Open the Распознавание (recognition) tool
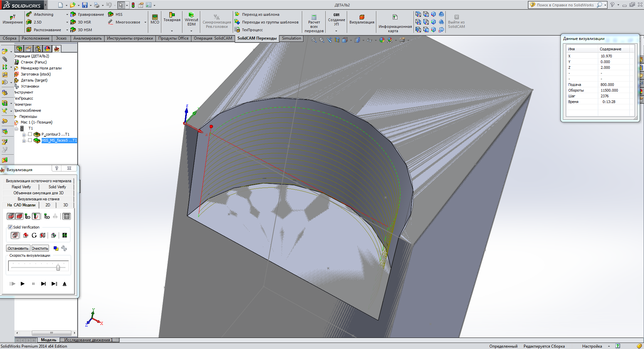Screen dimensions: 644x349 pyautogui.click(x=44, y=30)
